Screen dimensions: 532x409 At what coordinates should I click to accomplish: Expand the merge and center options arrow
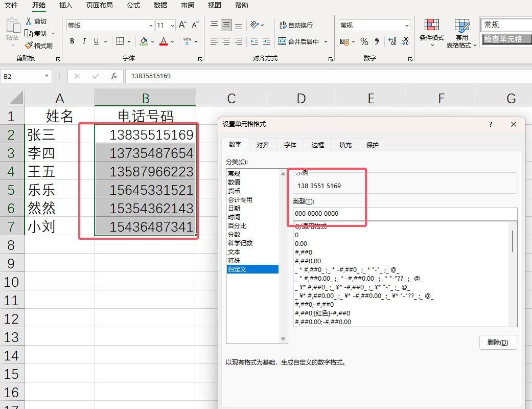326,41
